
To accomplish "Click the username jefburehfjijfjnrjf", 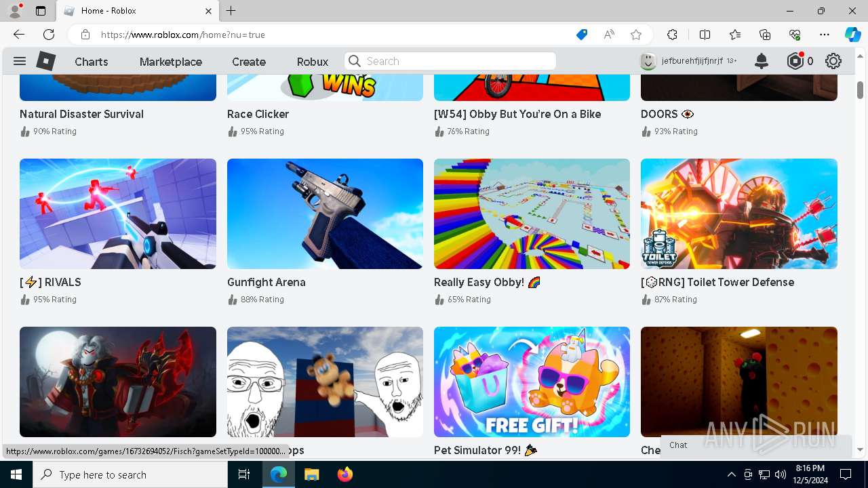I will point(692,61).
